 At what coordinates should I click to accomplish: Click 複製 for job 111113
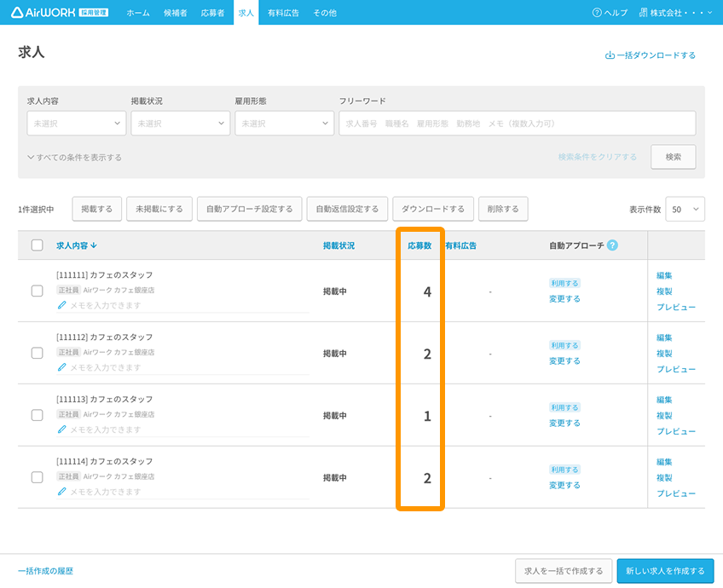pos(664,416)
